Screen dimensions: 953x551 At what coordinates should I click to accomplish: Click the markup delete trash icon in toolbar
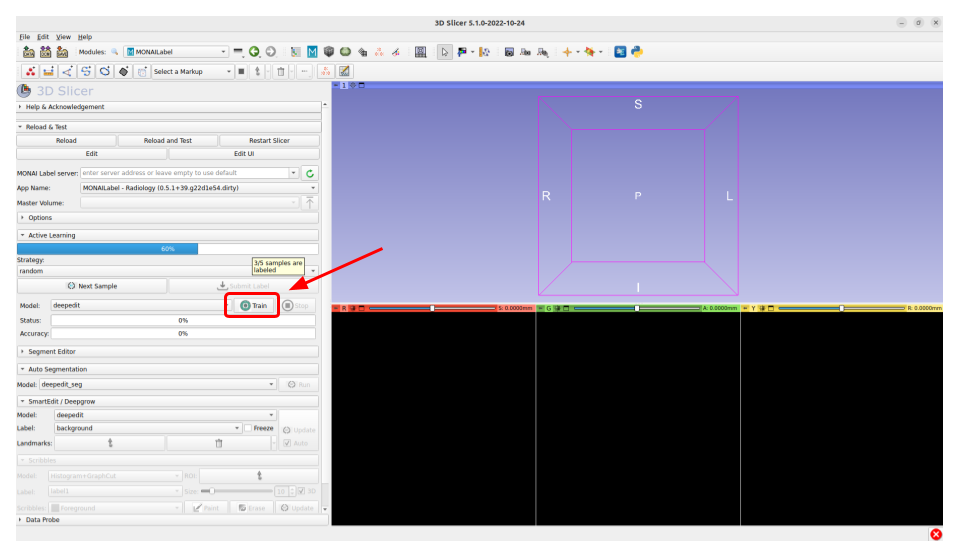(x=281, y=72)
